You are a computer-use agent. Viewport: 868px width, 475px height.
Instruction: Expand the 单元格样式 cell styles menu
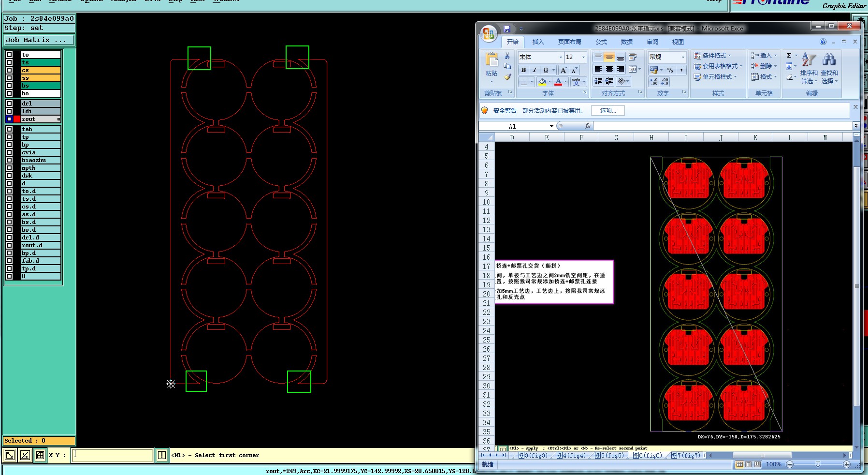(715, 77)
